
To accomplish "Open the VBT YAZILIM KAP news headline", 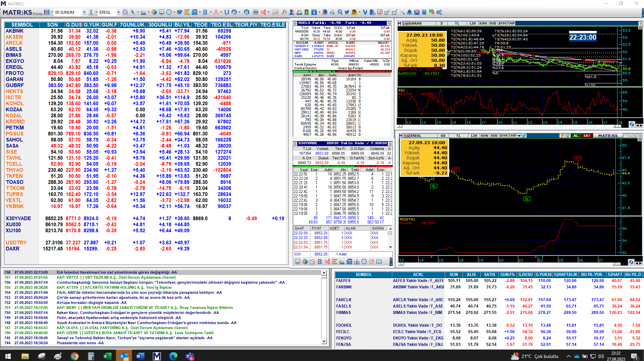I will tap(116, 277).
